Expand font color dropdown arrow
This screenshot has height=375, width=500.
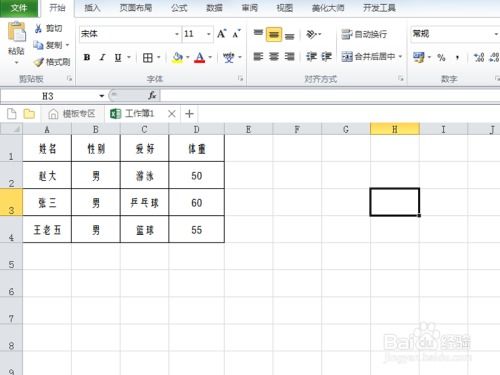[210, 57]
